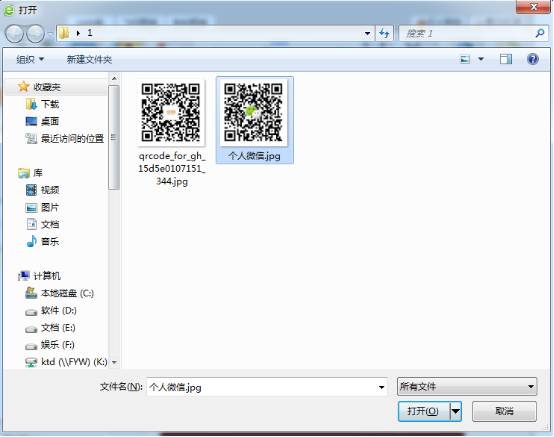Click the 取消 button
This screenshot has height=437, width=554.
pos(504,411)
